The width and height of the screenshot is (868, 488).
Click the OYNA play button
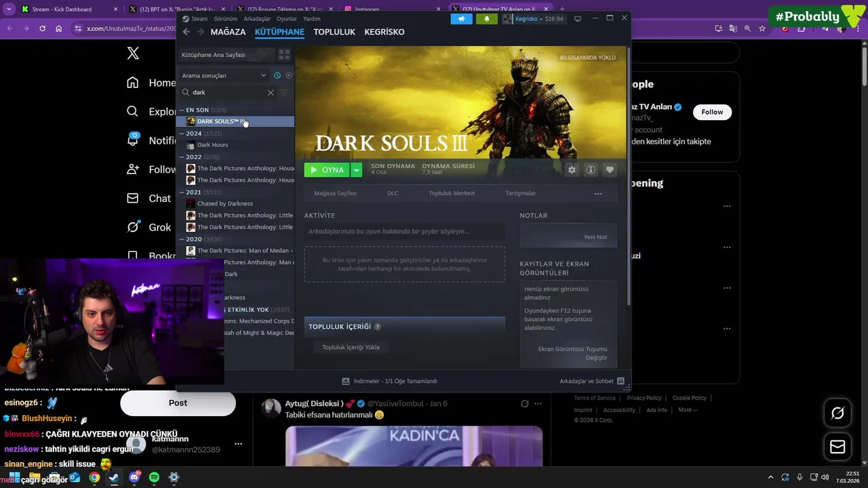[327, 170]
